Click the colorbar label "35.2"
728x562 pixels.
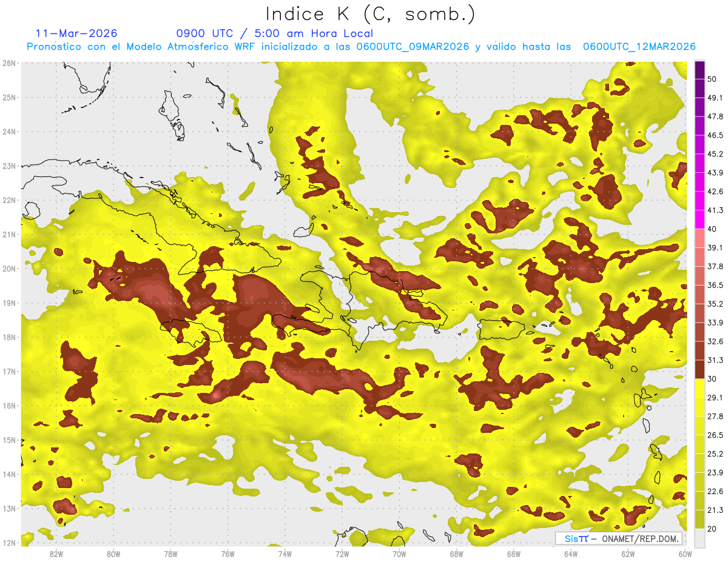(x=715, y=304)
